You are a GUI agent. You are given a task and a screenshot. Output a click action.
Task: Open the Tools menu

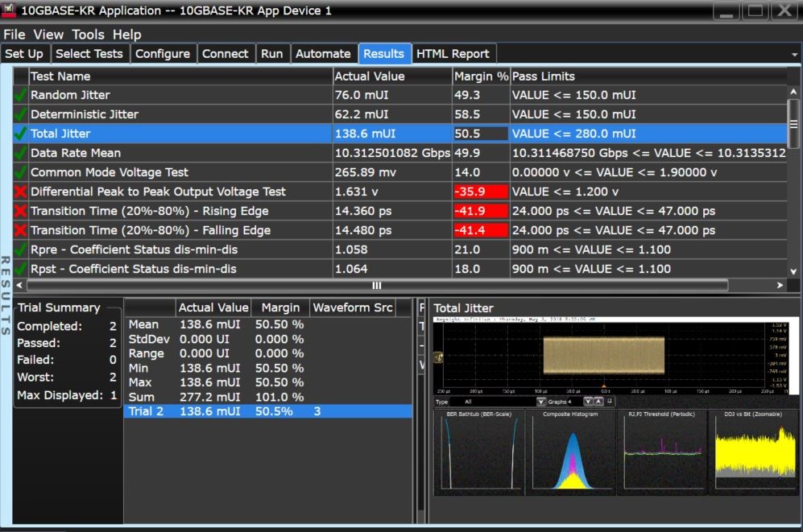(88, 34)
